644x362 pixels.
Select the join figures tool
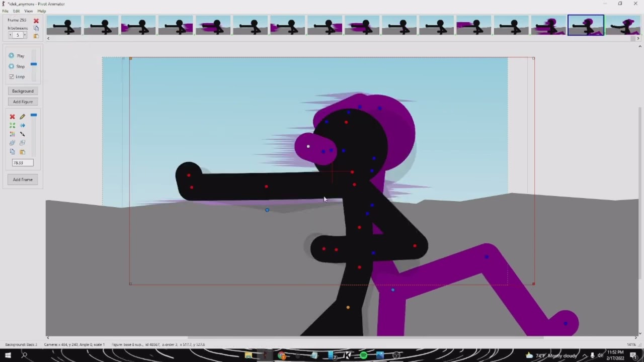point(22,134)
